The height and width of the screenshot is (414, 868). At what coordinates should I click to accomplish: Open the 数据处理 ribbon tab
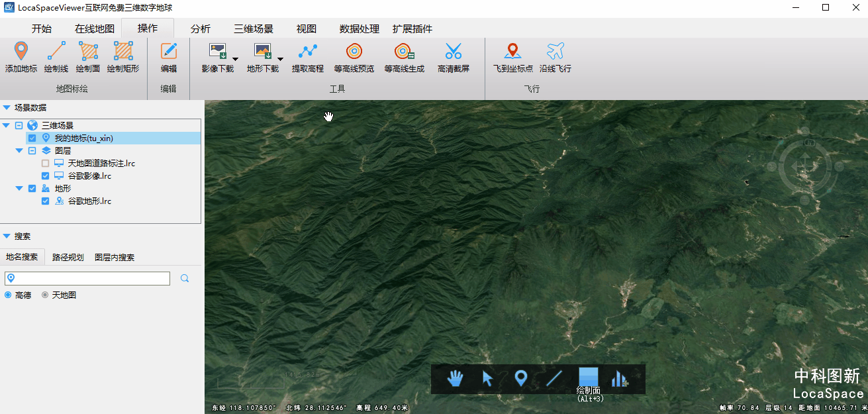click(x=360, y=28)
